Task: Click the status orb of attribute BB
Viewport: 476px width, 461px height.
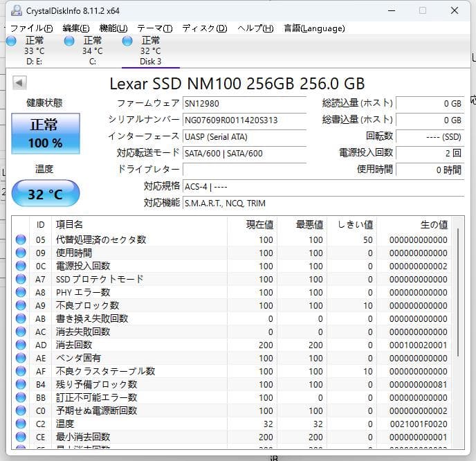Action: tap(21, 397)
